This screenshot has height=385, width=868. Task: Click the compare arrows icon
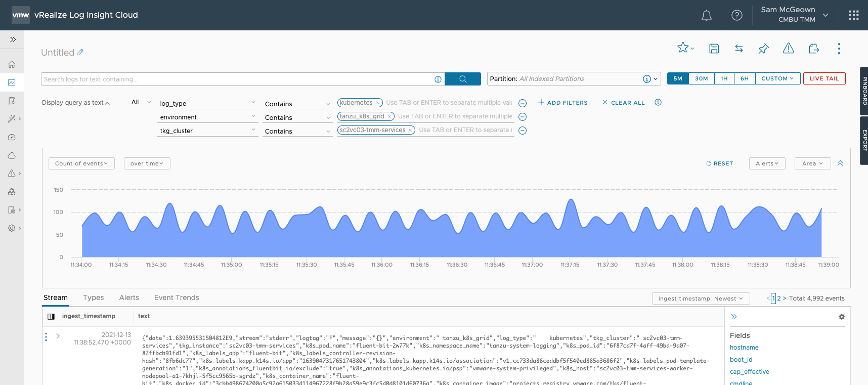point(739,49)
